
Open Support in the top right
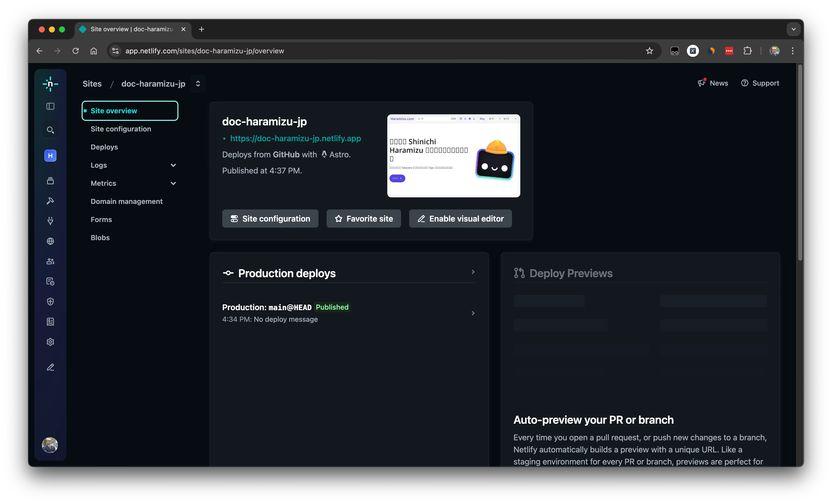pos(760,83)
